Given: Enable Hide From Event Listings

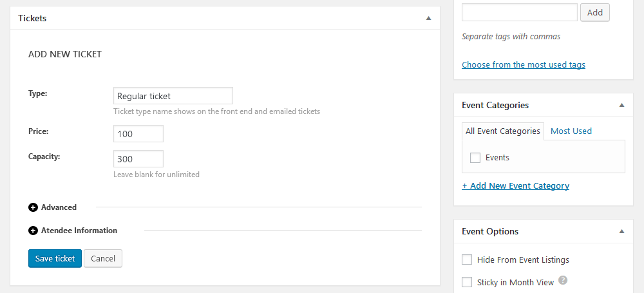Looking at the screenshot, I should point(467,260).
